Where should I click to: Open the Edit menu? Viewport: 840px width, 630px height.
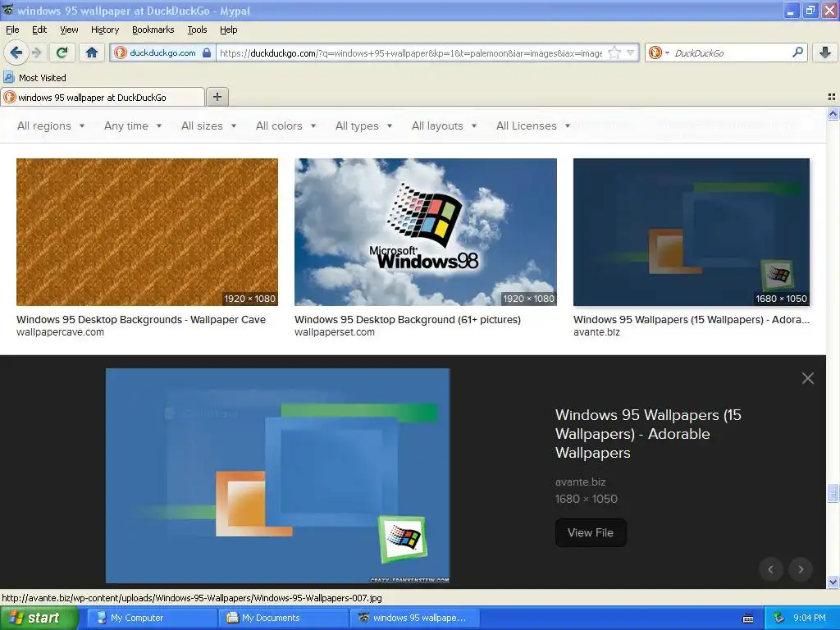click(39, 30)
